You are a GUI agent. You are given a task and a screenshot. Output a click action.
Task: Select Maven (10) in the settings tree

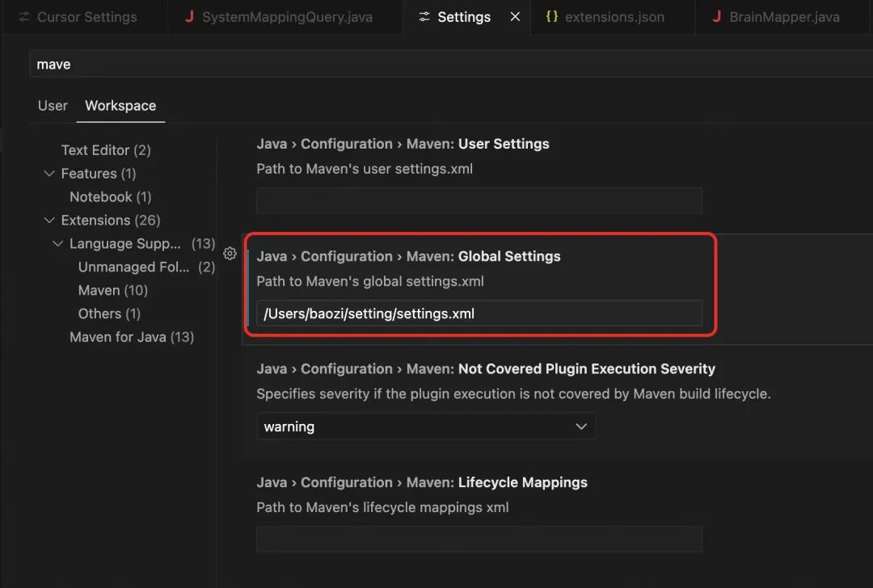[112, 290]
